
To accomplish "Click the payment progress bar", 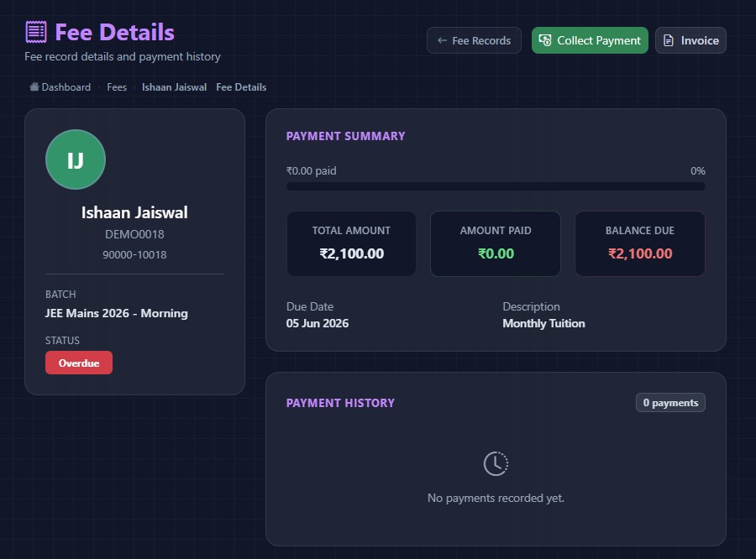I will pos(496,186).
